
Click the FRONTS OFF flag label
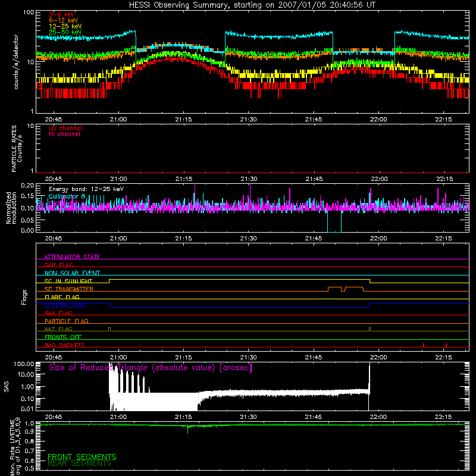coord(63,337)
